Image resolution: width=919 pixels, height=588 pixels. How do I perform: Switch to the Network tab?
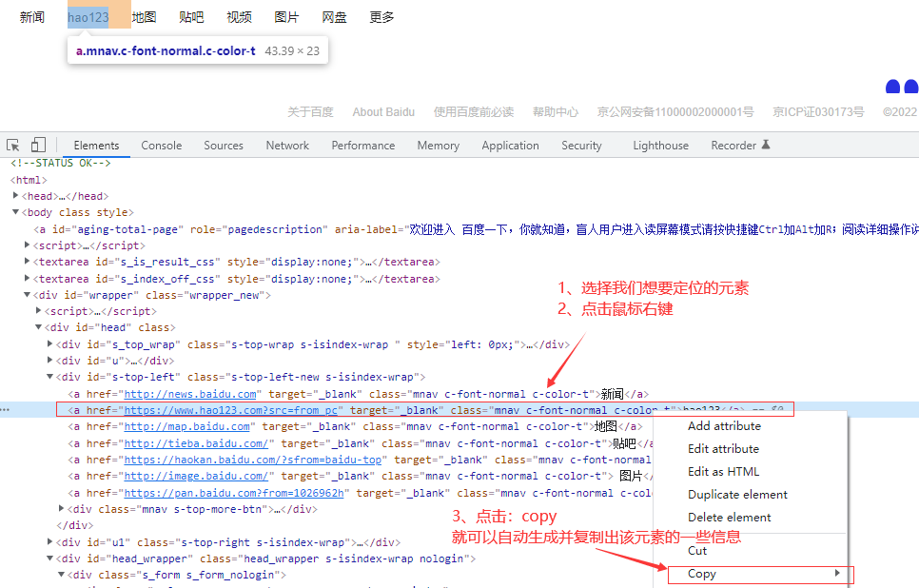point(287,146)
